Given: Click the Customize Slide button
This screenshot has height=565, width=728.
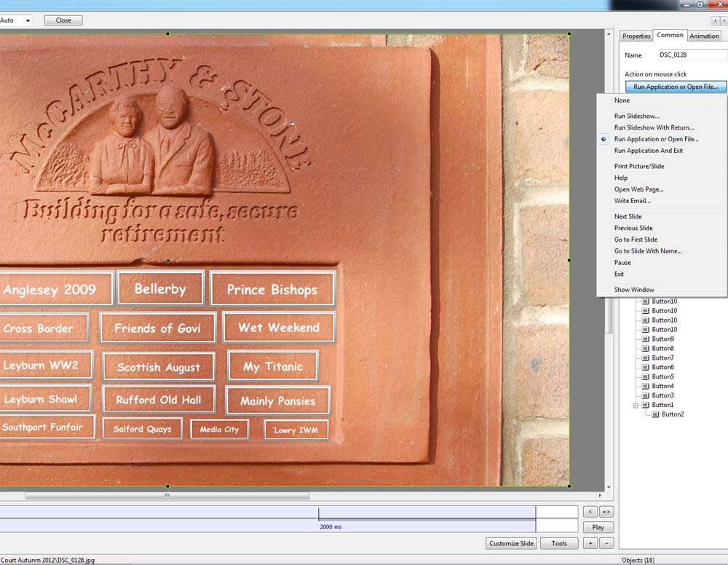Looking at the screenshot, I should click(511, 544).
